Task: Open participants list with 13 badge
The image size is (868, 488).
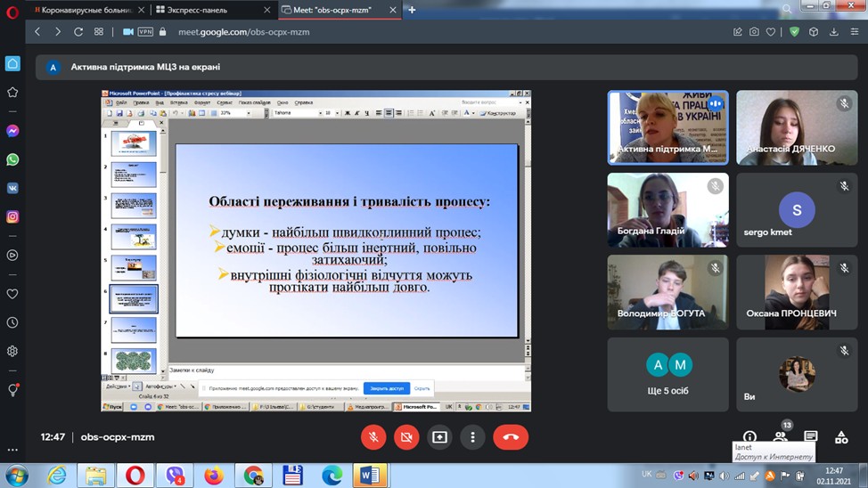Action: 780,437
